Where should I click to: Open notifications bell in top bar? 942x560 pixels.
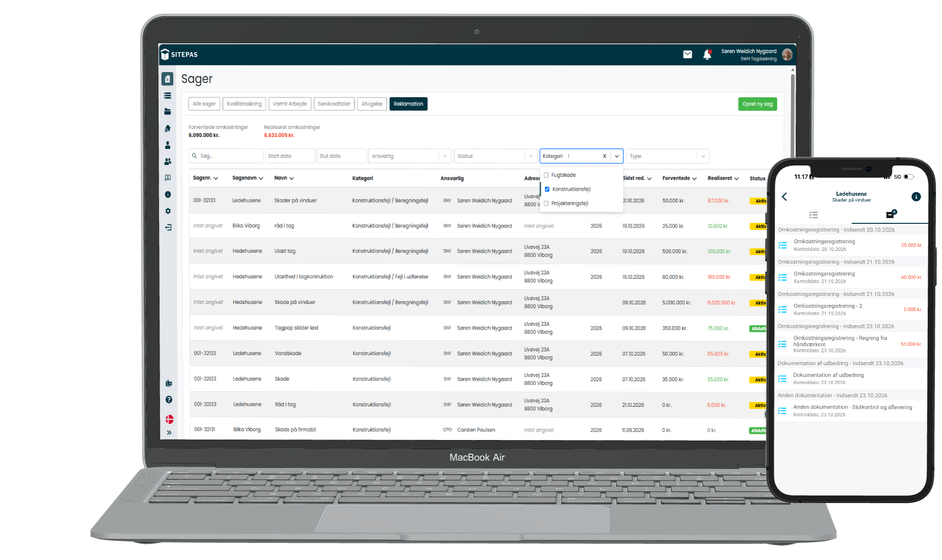pyautogui.click(x=707, y=55)
